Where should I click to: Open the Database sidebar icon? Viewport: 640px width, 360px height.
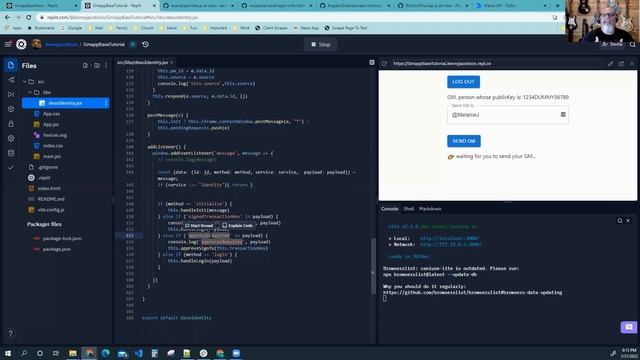coord(11,153)
